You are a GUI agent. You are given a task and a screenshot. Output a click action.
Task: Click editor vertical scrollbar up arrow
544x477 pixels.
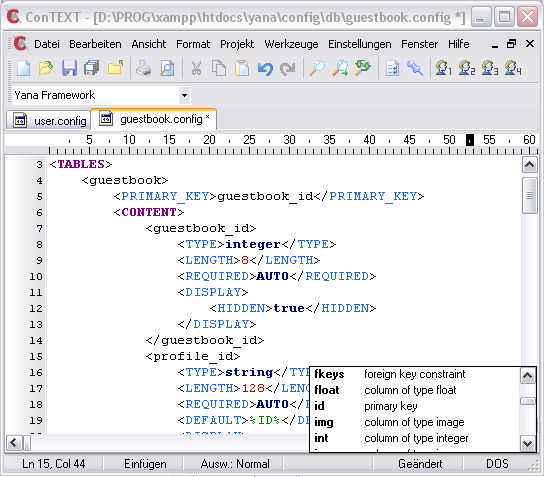(x=529, y=164)
